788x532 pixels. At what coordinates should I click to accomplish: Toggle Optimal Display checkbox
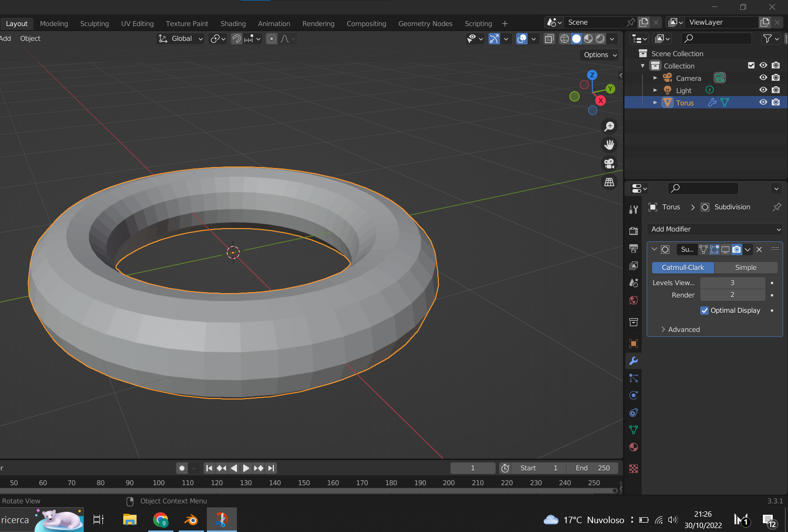(704, 310)
